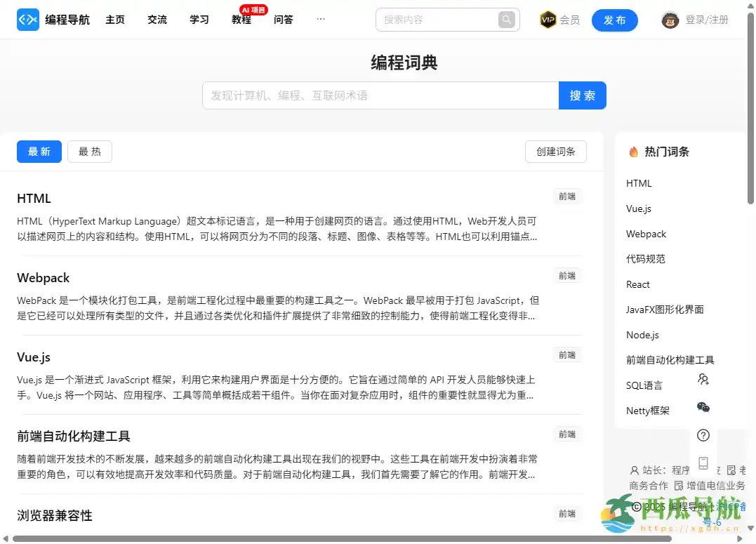Click the magnifier icon in the top search box
The image size is (756, 544).
pos(506,19)
